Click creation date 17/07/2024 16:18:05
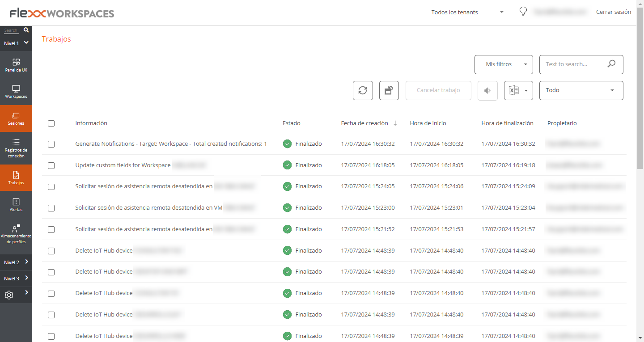The image size is (644, 342). pyautogui.click(x=368, y=165)
